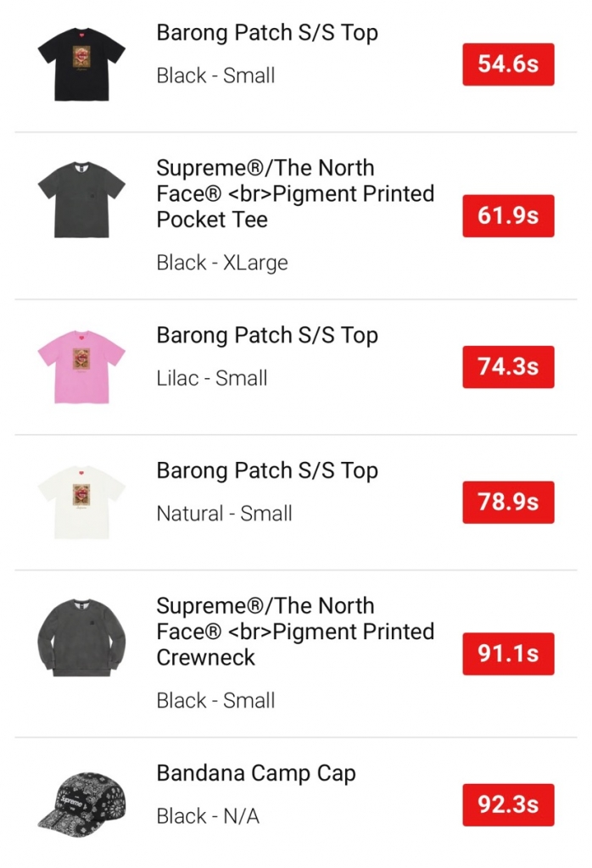The height and width of the screenshot is (868, 592).
Task: Tap the 61.9s red time badge
Action: pyautogui.click(x=508, y=215)
